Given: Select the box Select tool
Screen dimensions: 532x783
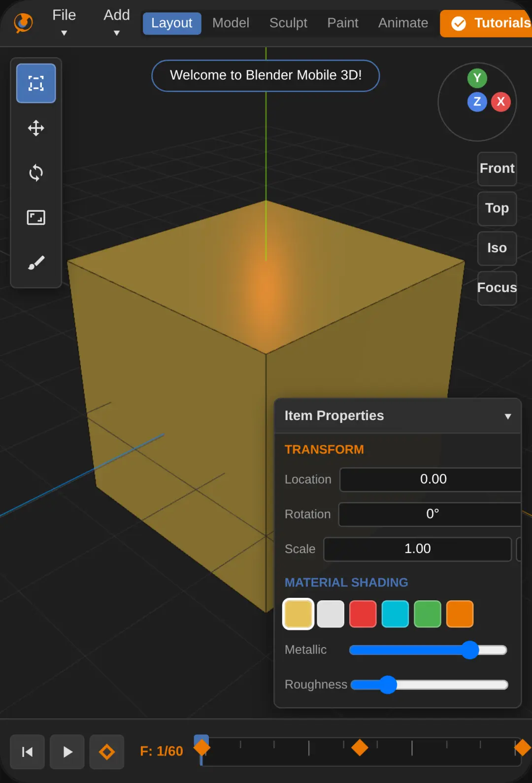Looking at the screenshot, I should tap(36, 83).
